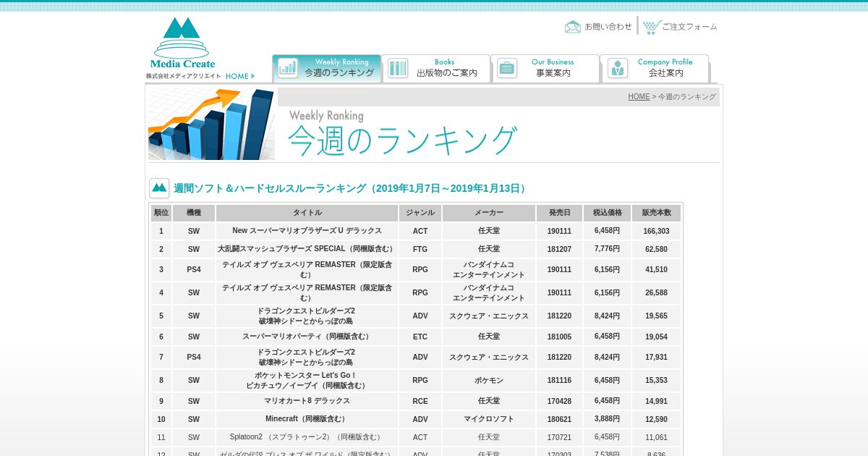The height and width of the screenshot is (456, 868).
Task: Click genre FTG cell
Action: pyautogui.click(x=420, y=249)
